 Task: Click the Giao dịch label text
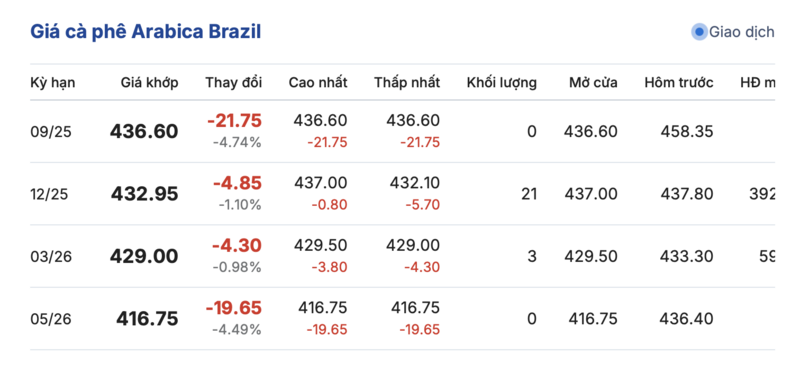coord(742,32)
